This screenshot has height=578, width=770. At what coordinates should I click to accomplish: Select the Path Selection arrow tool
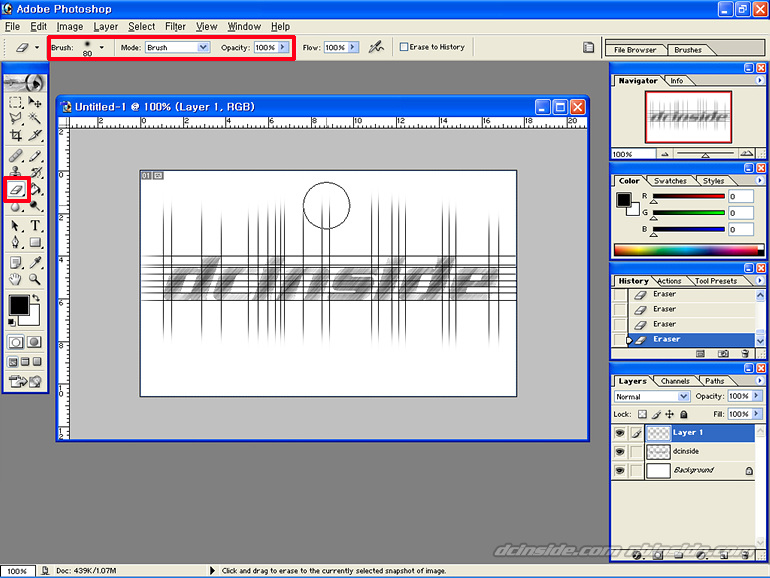(x=15, y=226)
